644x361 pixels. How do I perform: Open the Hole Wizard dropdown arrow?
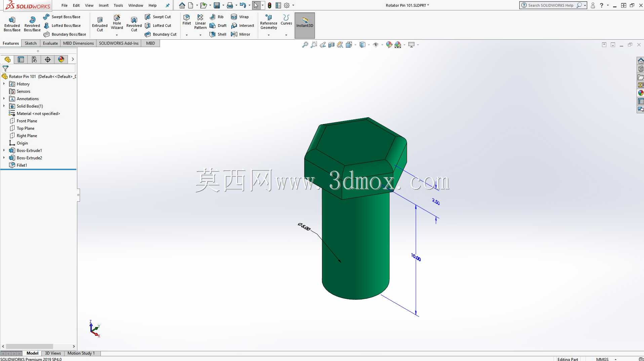[117, 35]
